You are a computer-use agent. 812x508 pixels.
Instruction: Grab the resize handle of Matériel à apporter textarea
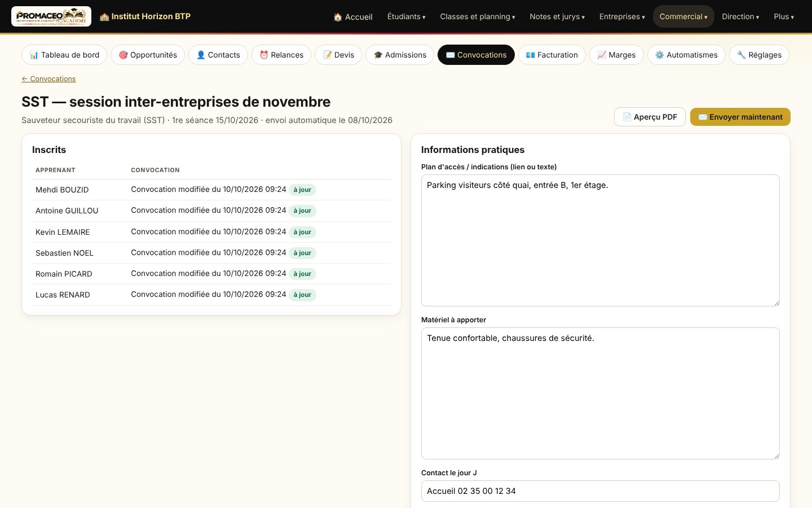tap(776, 456)
